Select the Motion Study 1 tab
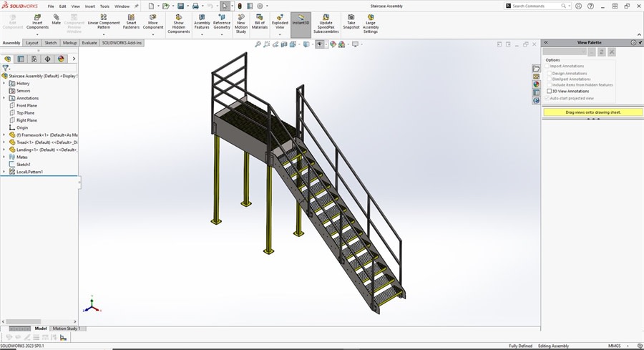The image size is (644, 350). (67, 329)
